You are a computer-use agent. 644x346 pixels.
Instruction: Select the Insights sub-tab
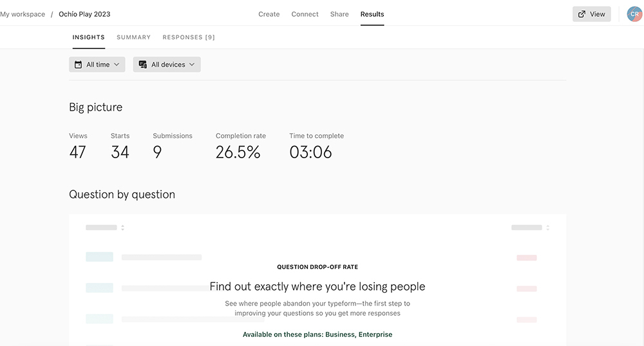click(x=89, y=37)
